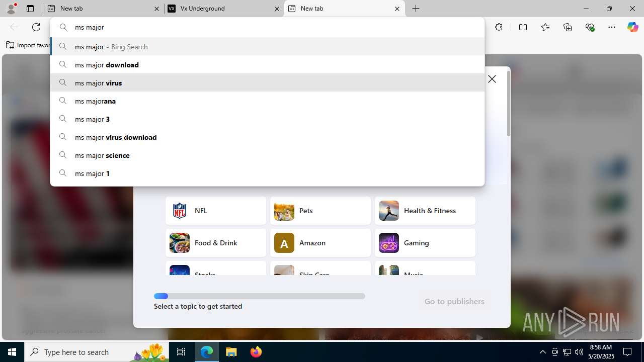Screen dimensions: 644x362
Task: Select suggestion ms major virus download
Action: pos(267,137)
